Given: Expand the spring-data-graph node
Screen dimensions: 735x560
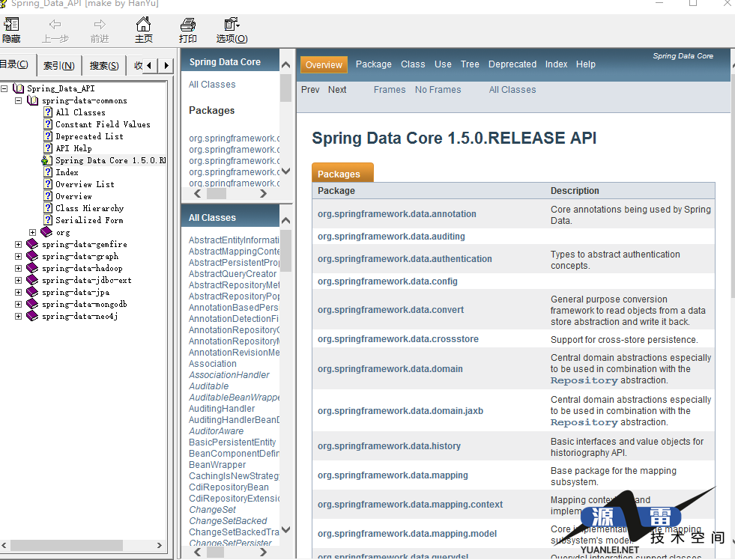Looking at the screenshot, I should pyautogui.click(x=18, y=256).
